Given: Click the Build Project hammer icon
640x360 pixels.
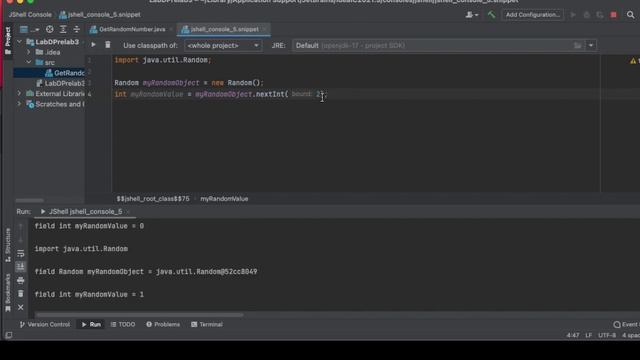Looking at the screenshot, I should (x=491, y=15).
